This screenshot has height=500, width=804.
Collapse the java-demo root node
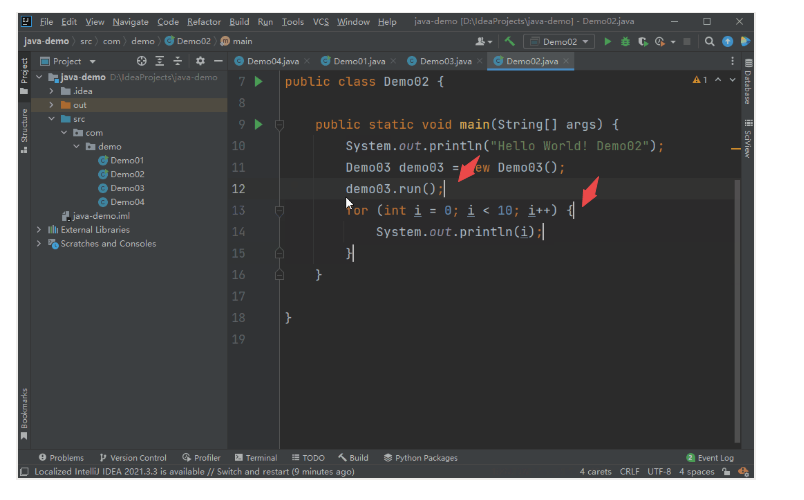click(x=39, y=77)
